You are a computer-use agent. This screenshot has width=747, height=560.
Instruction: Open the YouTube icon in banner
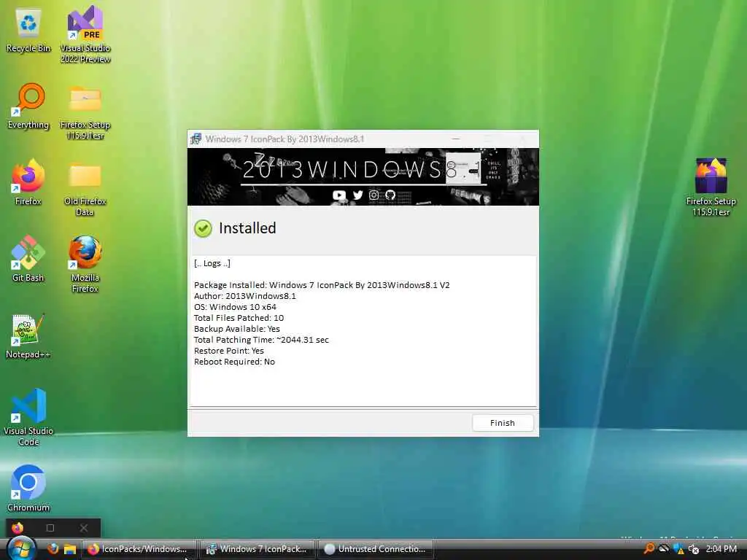coord(338,195)
